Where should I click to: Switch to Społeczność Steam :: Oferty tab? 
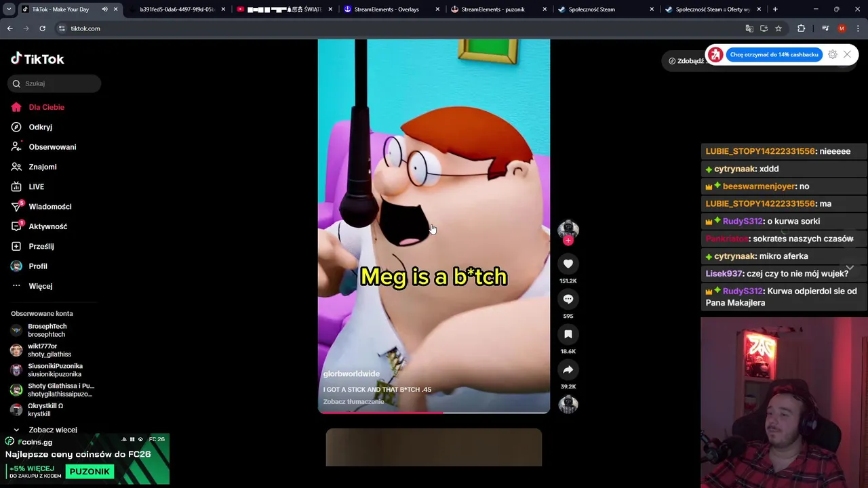[713, 9]
